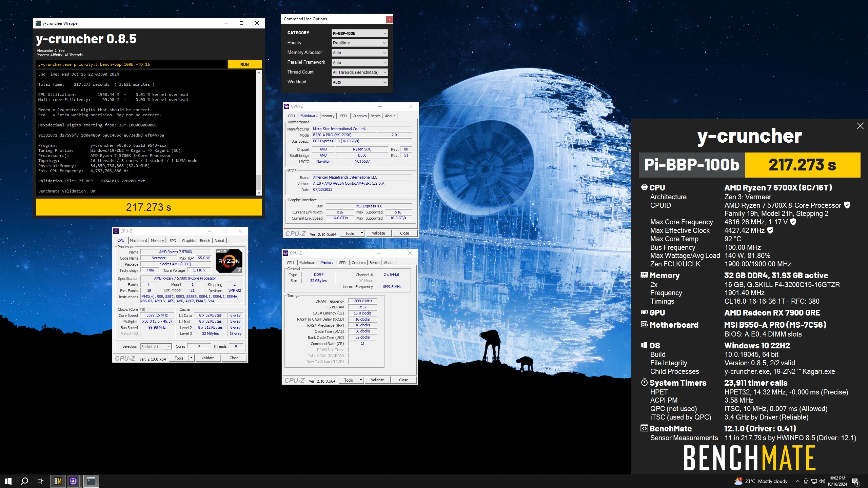Open the notification center icon

click(855, 481)
